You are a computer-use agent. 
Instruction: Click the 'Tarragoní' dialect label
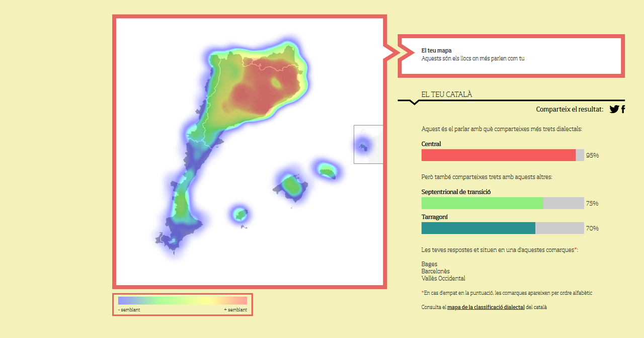point(435,217)
